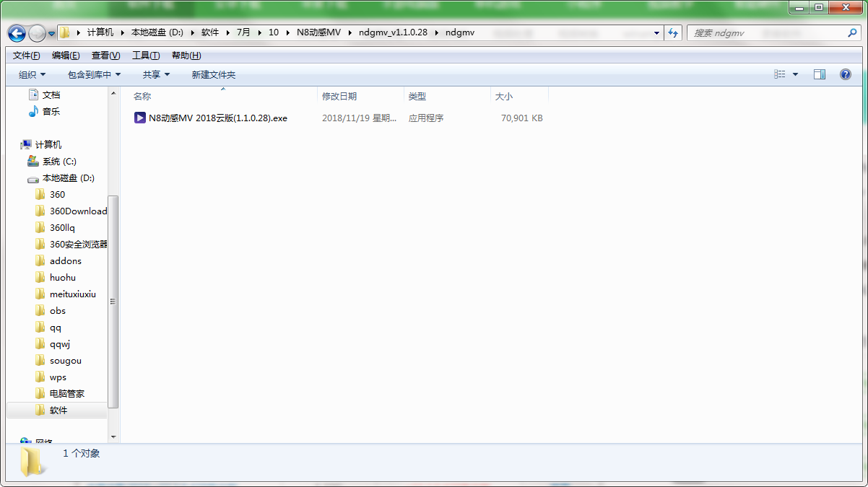Viewport: 868px width, 487px height.
Task: Sort by 修改日期 column header
Action: coord(339,97)
